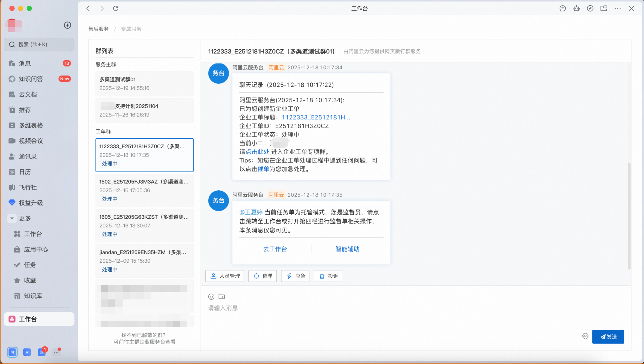Click the 催单 button above input
Image resolution: width=644 pixels, height=364 pixels.
(263, 276)
